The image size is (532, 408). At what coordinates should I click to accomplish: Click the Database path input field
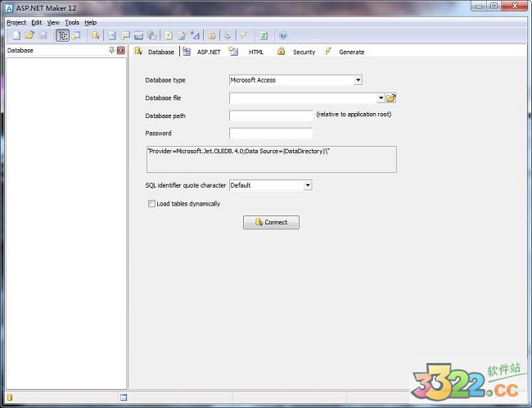point(271,116)
